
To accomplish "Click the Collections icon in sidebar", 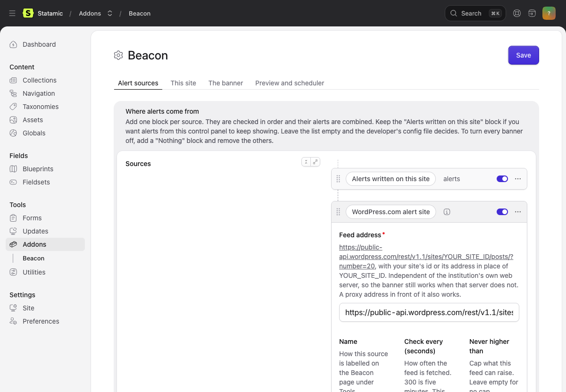I will point(14,80).
